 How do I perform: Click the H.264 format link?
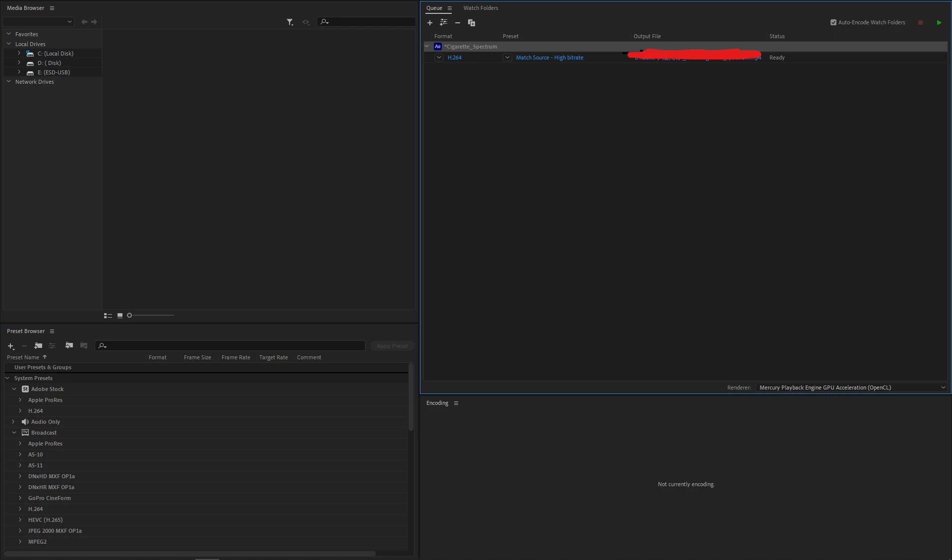(454, 57)
